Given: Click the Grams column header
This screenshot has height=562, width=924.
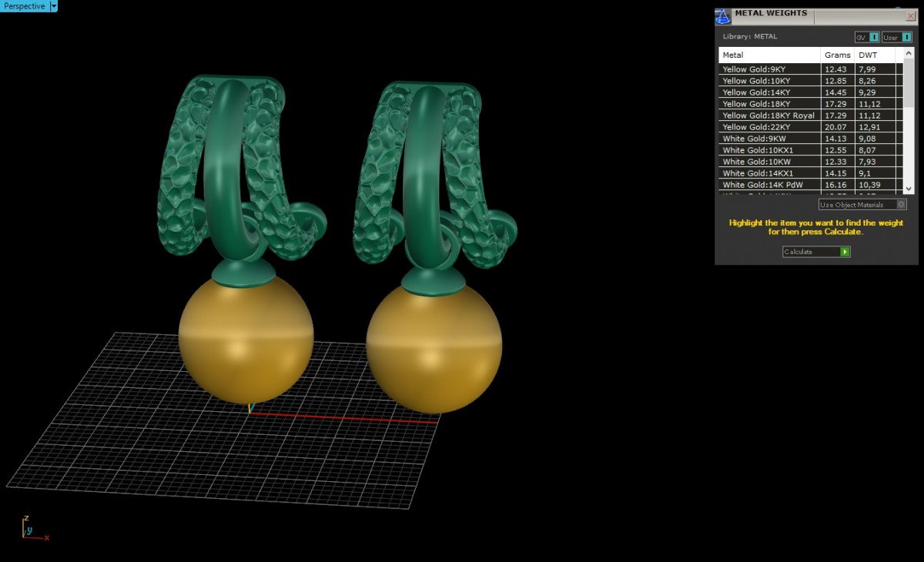Looking at the screenshot, I should tap(837, 55).
